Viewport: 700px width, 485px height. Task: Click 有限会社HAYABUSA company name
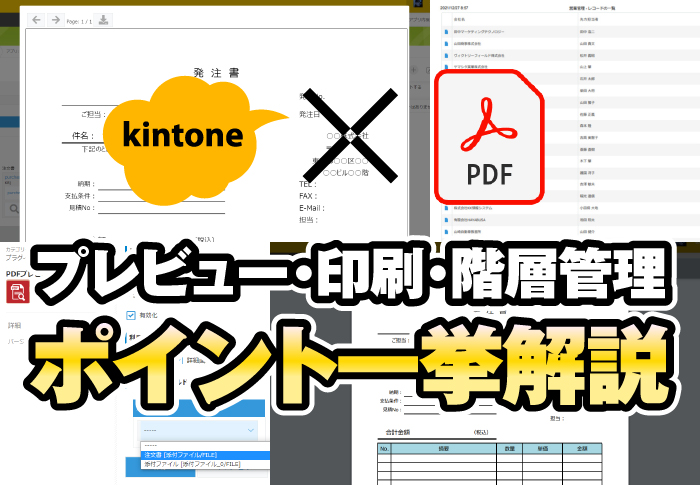[x=470, y=220]
